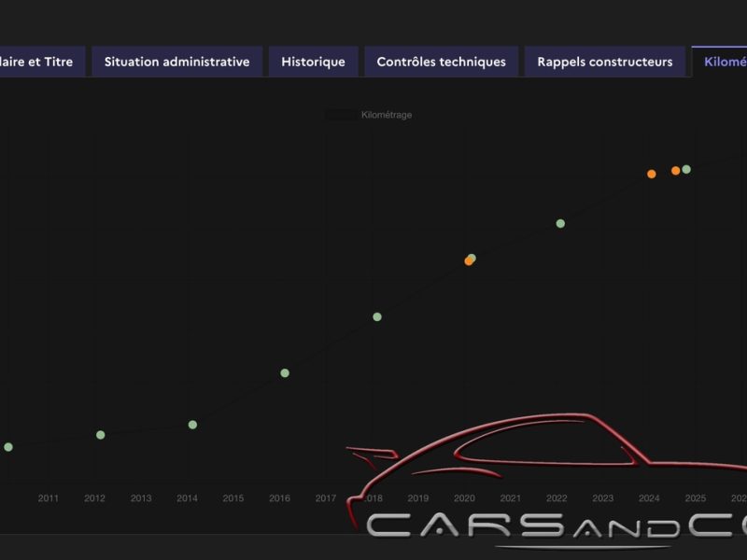Open the Situation administrative tab
The width and height of the screenshot is (747, 560).
[x=176, y=62]
